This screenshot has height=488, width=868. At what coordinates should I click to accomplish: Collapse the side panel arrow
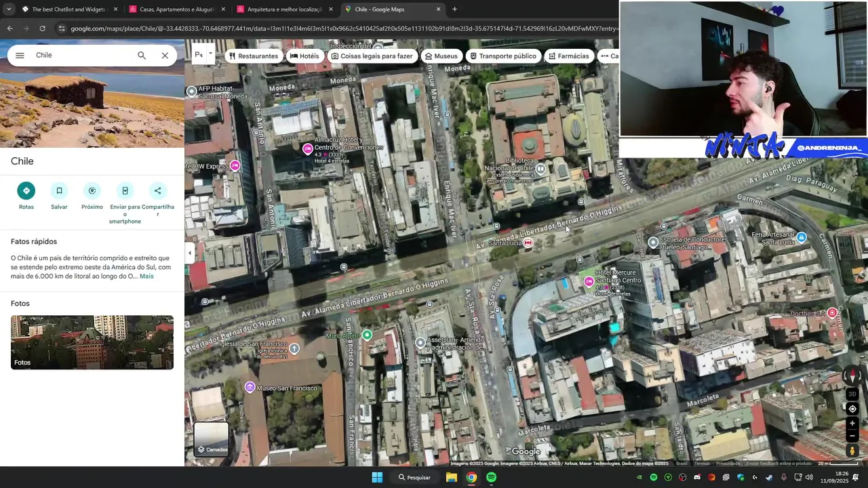[190, 253]
